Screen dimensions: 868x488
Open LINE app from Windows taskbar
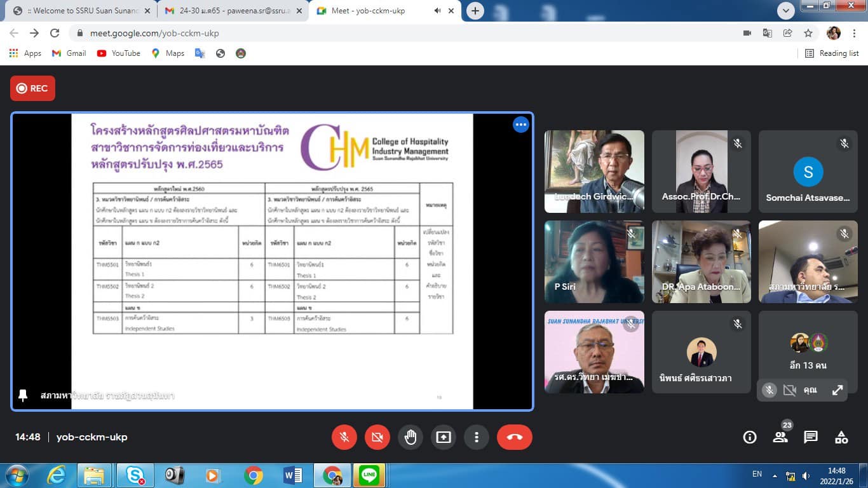(369, 475)
